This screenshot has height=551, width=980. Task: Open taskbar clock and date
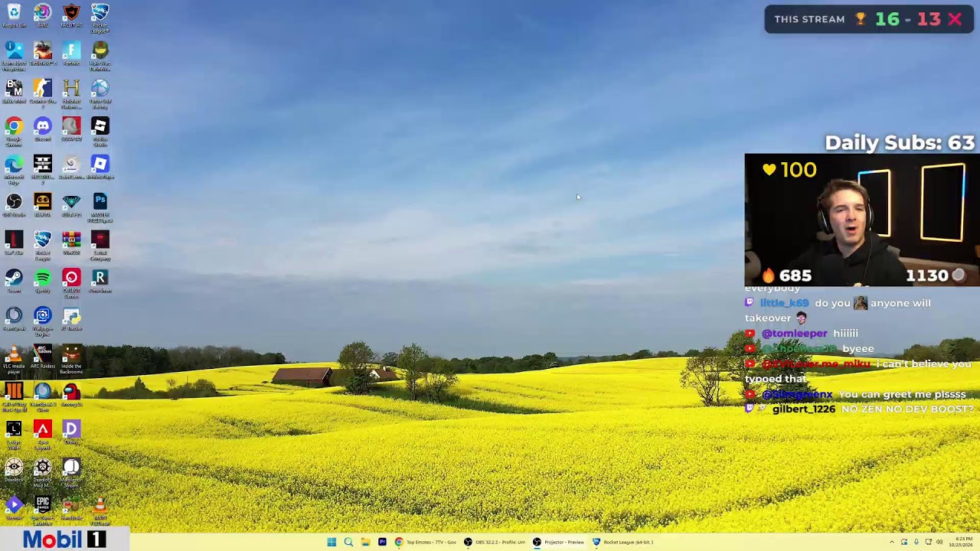960,542
